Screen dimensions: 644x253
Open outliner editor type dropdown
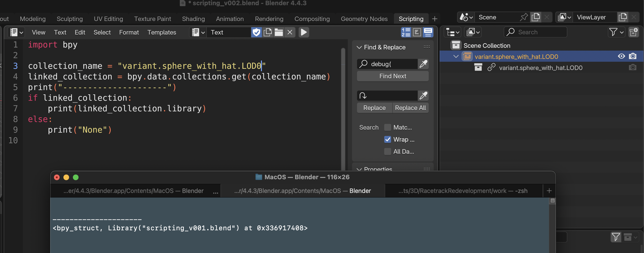point(453,32)
